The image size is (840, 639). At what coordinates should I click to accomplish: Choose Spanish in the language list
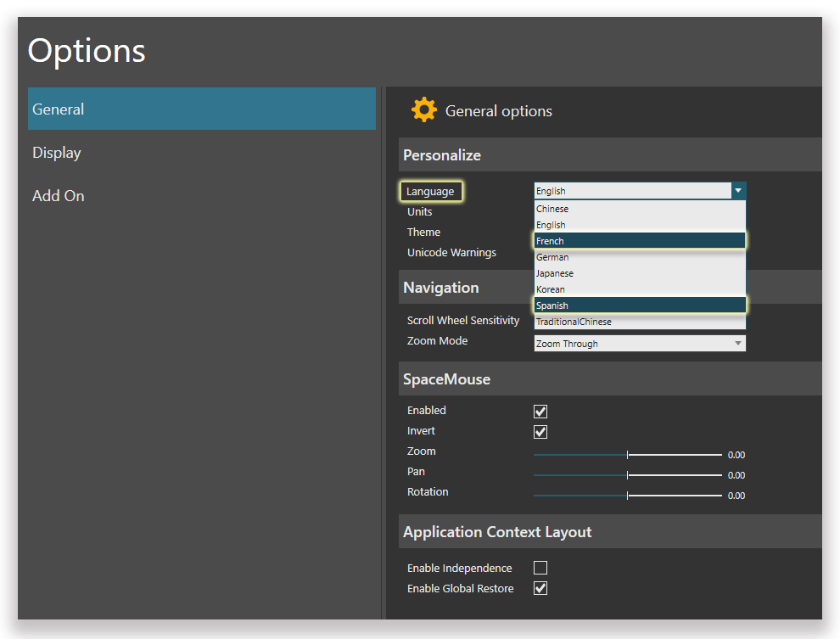pyautogui.click(x=640, y=305)
